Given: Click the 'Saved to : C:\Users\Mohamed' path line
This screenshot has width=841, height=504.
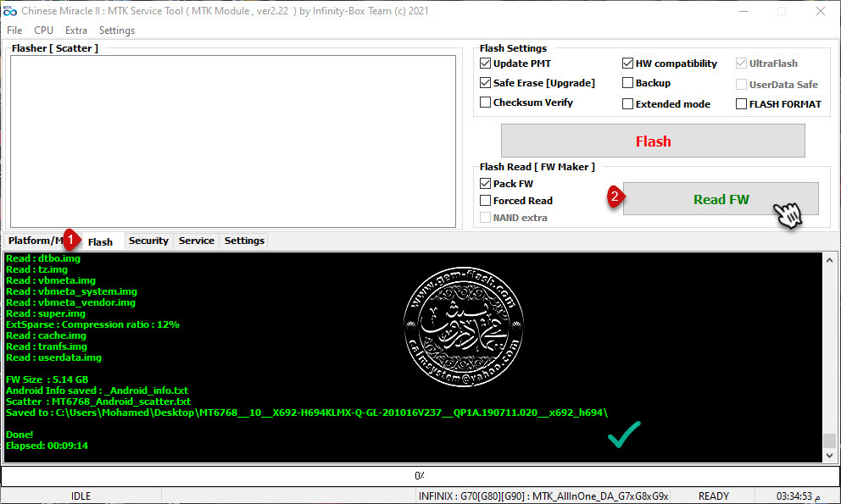Looking at the screenshot, I should click(x=307, y=413).
